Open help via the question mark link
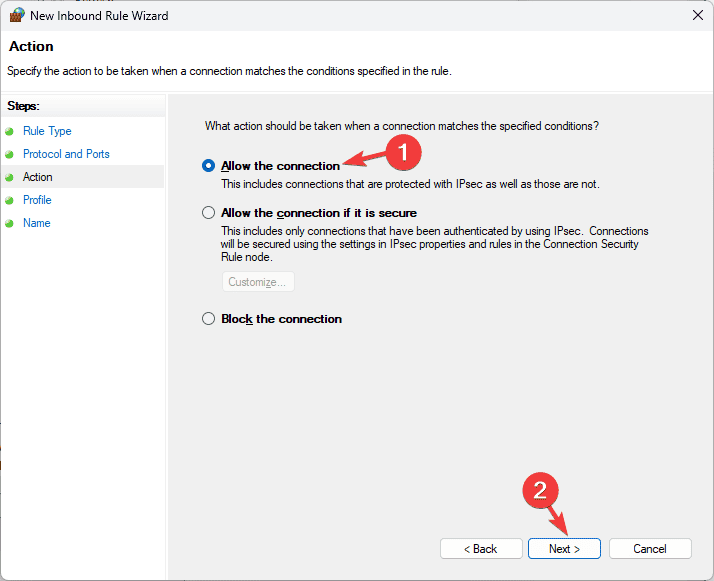Image resolution: width=714 pixels, height=581 pixels. [596, 126]
